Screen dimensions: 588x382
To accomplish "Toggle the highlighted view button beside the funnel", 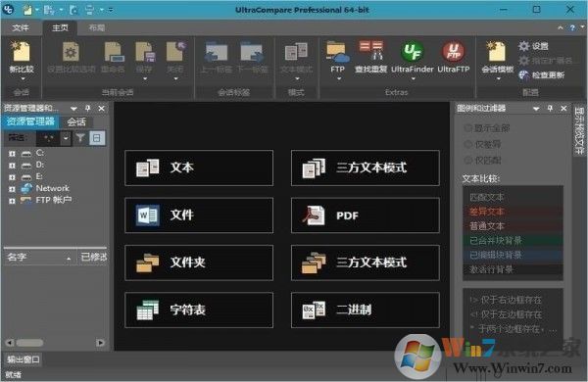I will [97, 138].
